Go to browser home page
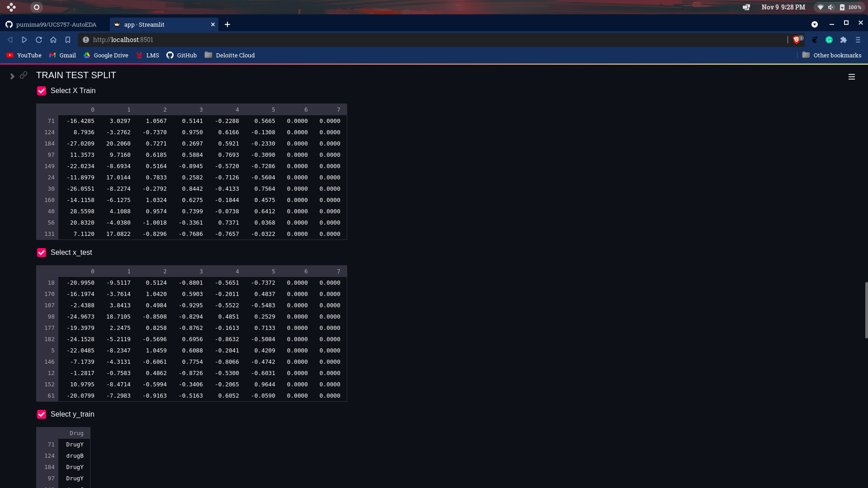 [x=53, y=40]
